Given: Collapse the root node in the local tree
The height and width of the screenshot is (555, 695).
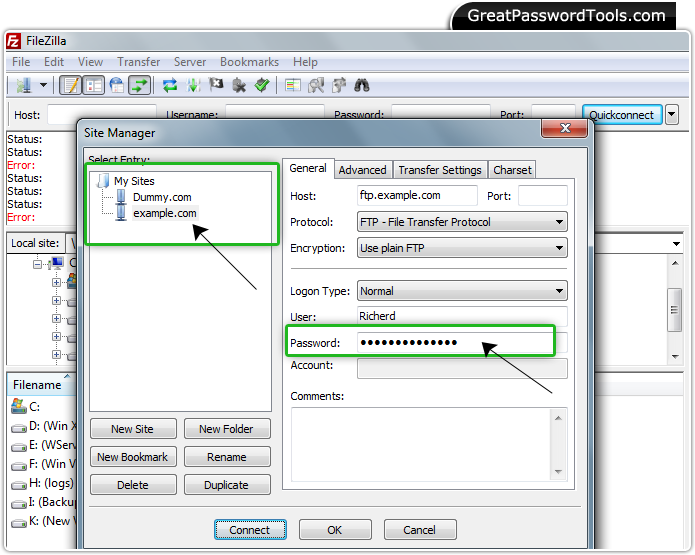Looking at the screenshot, I should click(x=38, y=265).
